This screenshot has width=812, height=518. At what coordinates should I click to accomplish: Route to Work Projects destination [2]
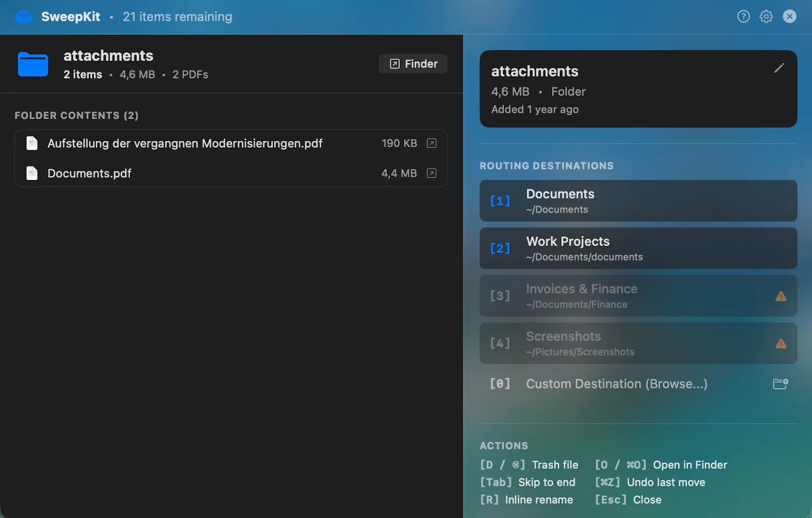coord(638,248)
